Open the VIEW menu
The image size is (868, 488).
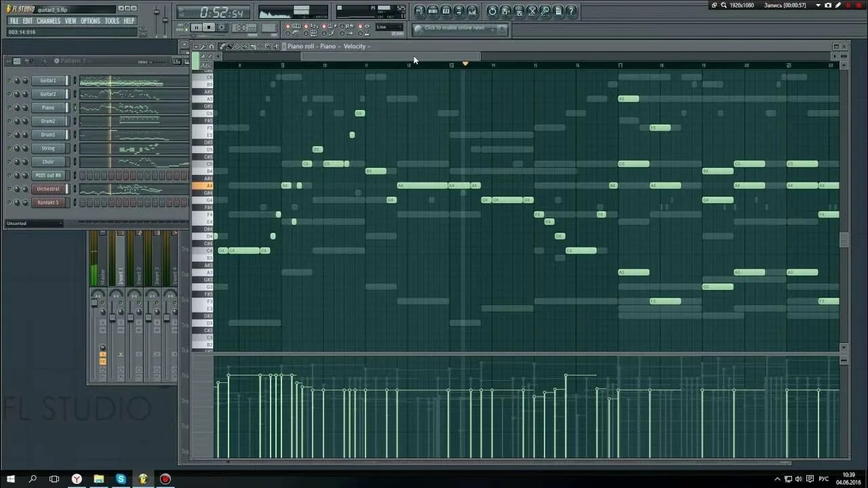(71, 21)
